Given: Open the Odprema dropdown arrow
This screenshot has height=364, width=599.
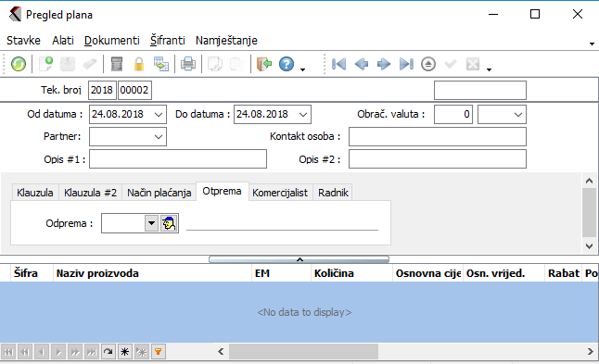Looking at the screenshot, I should pyautogui.click(x=152, y=223).
